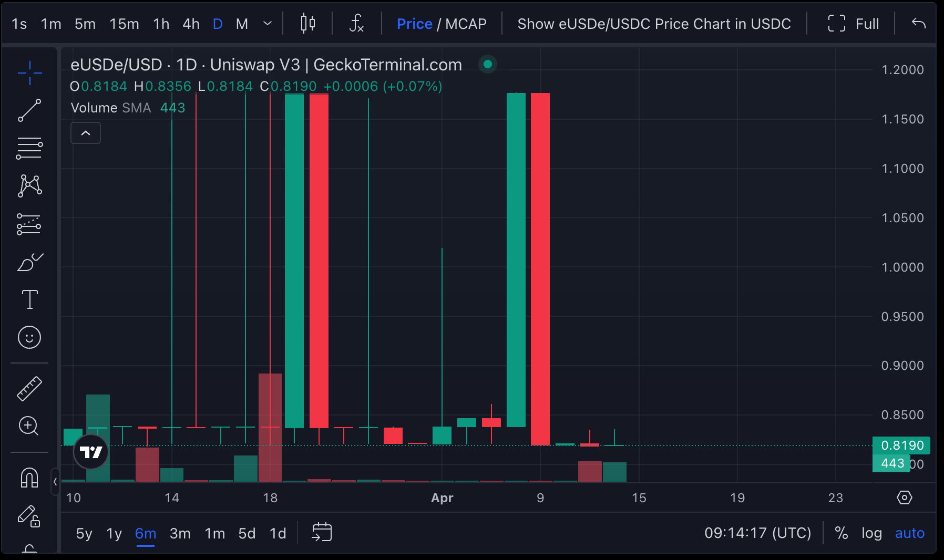Switch price axis to percentage scale
Viewport: 944px width, 560px height.
[842, 533]
